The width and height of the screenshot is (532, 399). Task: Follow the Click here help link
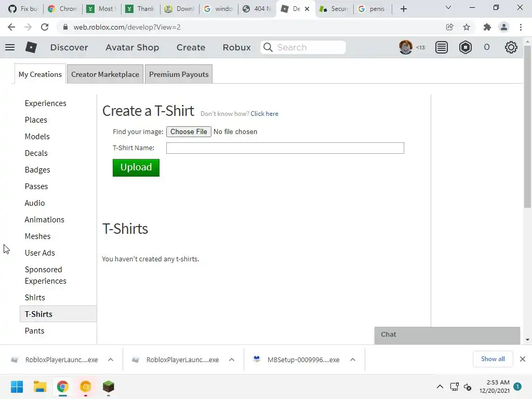tap(264, 114)
